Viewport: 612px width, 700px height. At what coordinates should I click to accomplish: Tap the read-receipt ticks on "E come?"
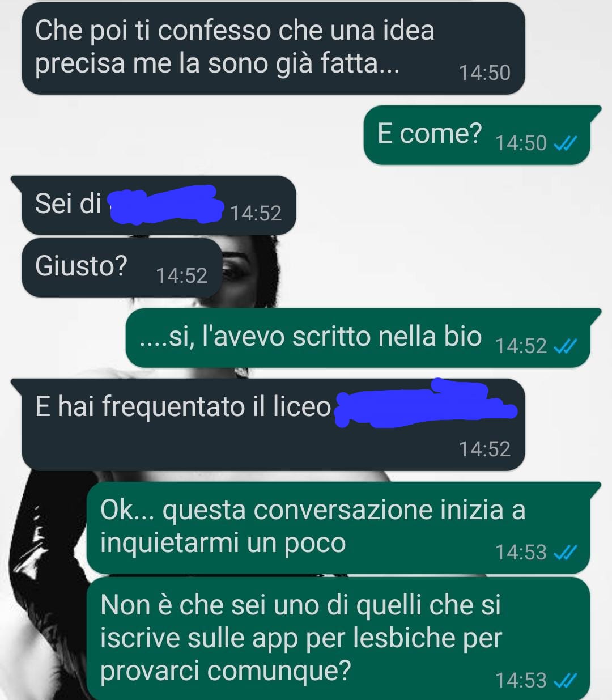[564, 144]
